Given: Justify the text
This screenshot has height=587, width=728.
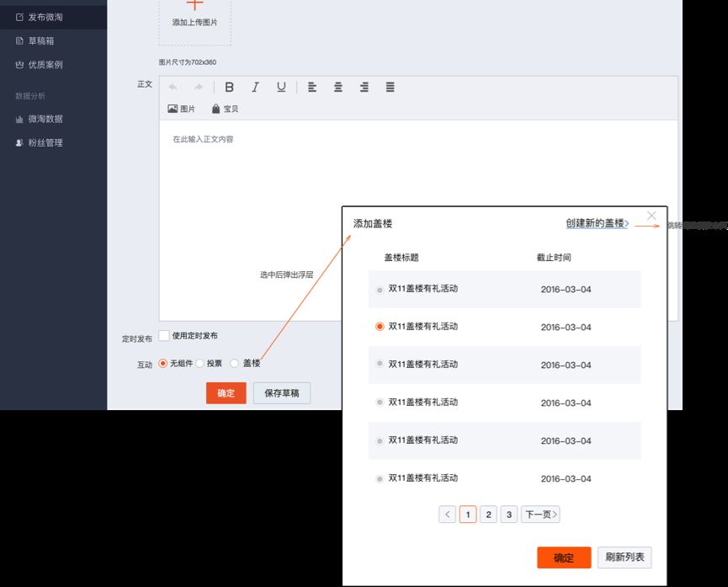Looking at the screenshot, I should pos(390,87).
